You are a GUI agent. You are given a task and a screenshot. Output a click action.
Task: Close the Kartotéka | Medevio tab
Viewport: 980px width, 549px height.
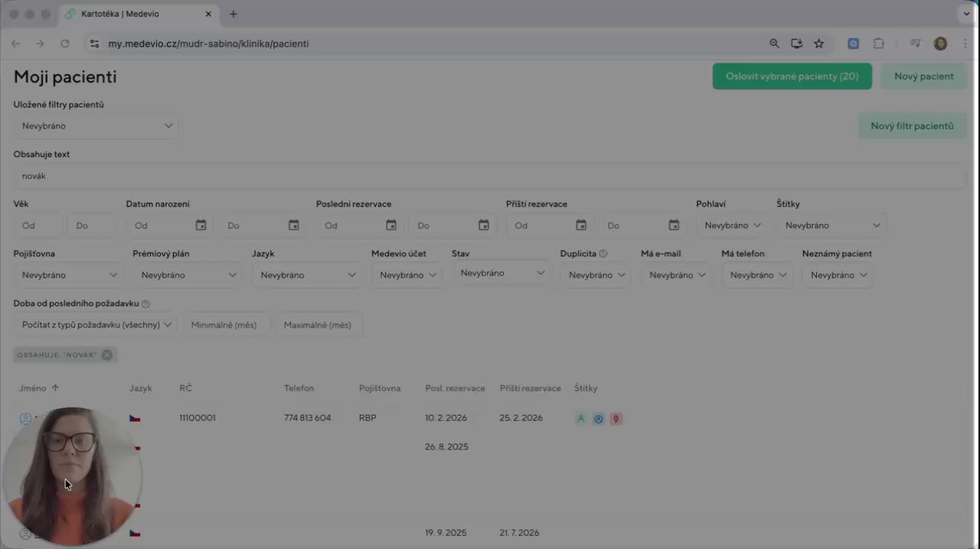(208, 14)
